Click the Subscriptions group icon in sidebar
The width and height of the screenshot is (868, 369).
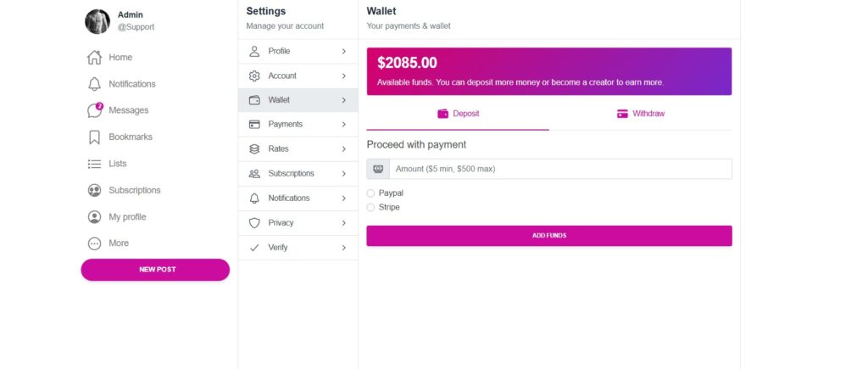pos(95,190)
